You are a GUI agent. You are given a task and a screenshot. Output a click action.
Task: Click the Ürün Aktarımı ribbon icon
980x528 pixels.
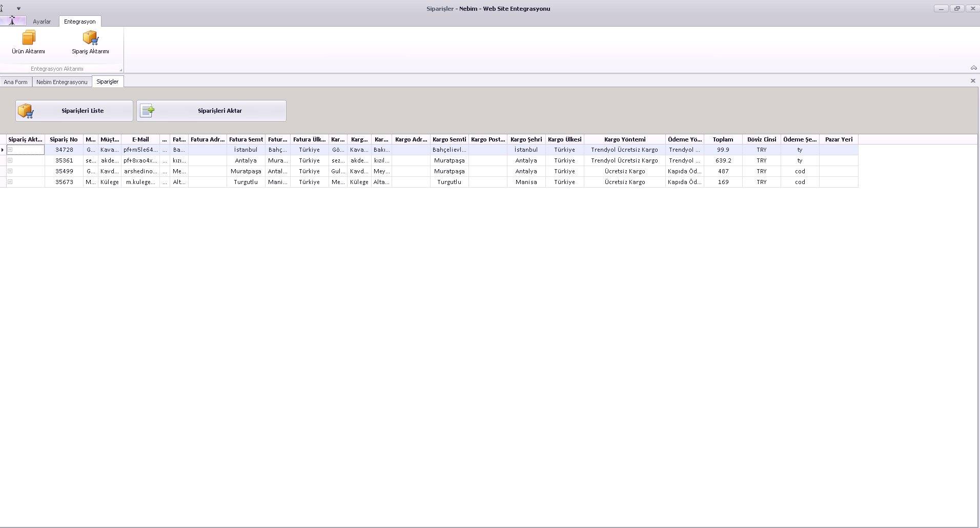(x=28, y=38)
